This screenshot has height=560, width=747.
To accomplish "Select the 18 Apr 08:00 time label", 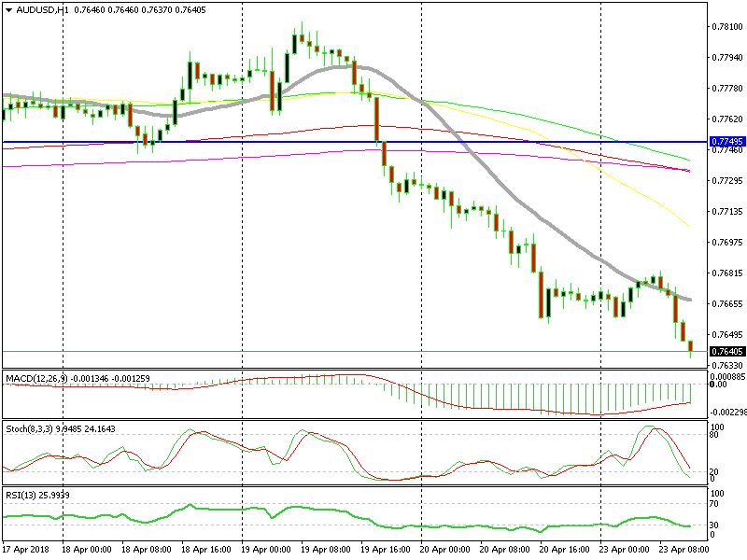I will 147,549.
